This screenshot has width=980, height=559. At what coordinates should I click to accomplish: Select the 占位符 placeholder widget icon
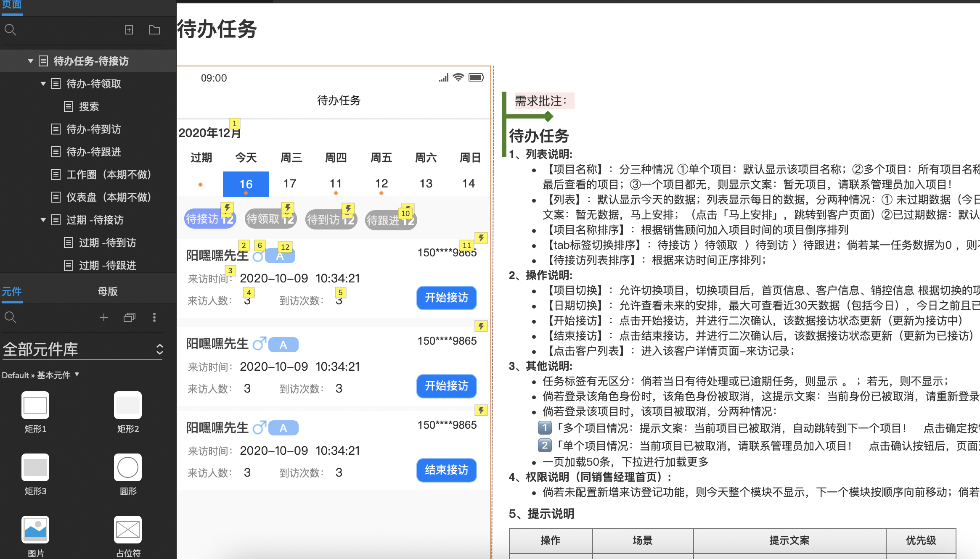coord(128,530)
